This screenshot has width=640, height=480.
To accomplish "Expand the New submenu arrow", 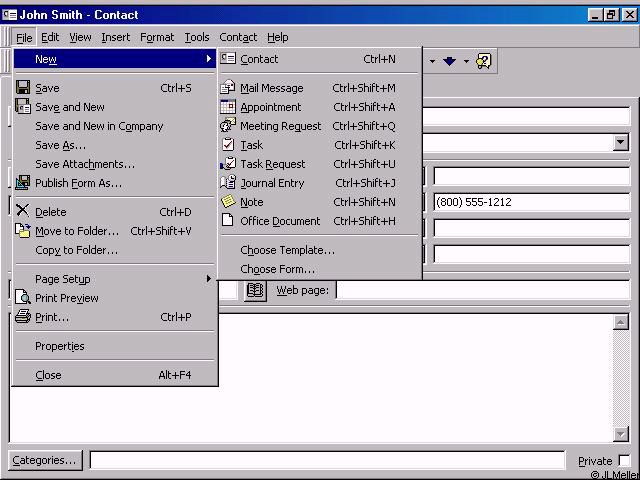I will pos(209,58).
